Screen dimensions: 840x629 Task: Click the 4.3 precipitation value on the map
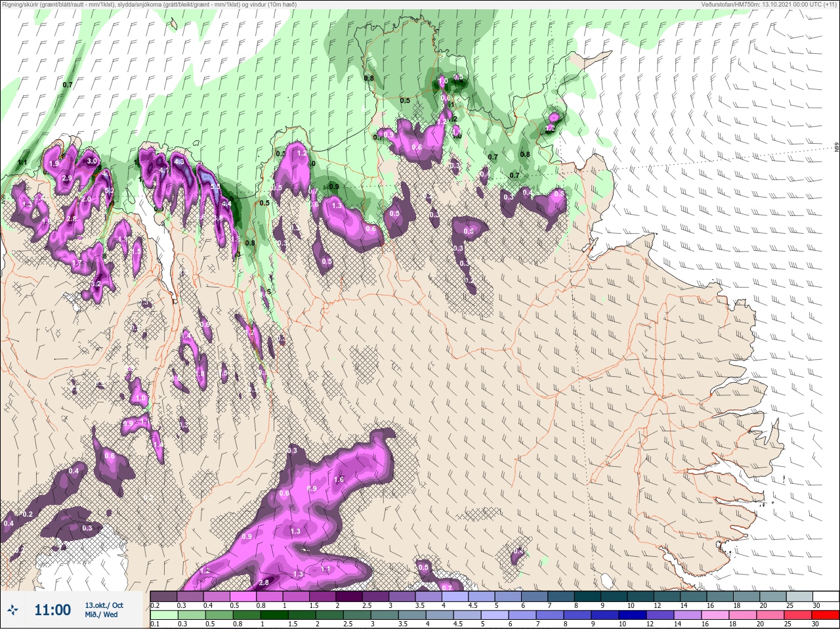click(180, 161)
